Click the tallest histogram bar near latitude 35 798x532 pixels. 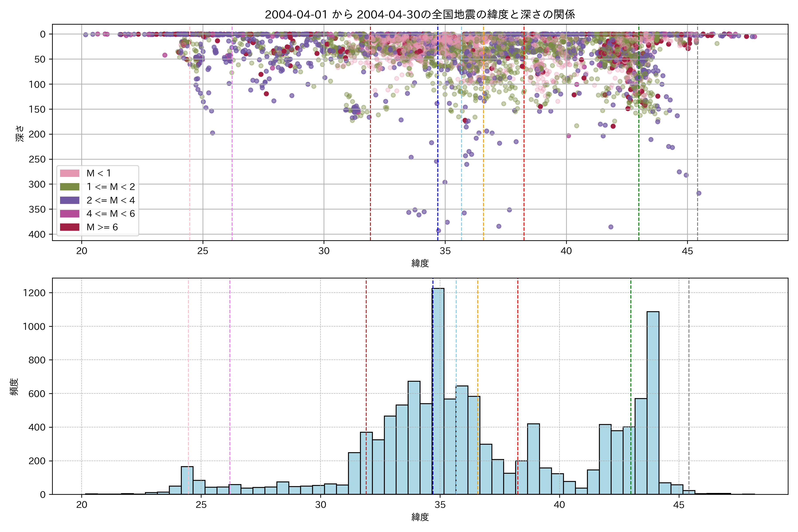pyautogui.click(x=438, y=390)
